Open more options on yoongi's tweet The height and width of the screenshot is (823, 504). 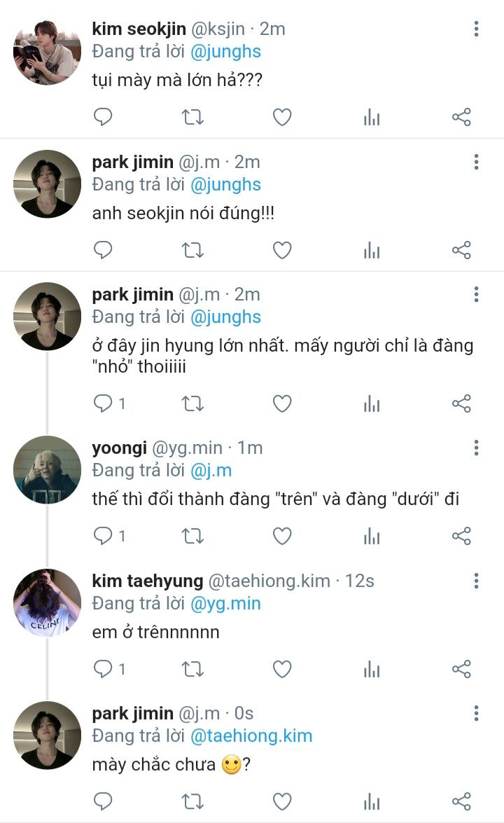click(476, 448)
